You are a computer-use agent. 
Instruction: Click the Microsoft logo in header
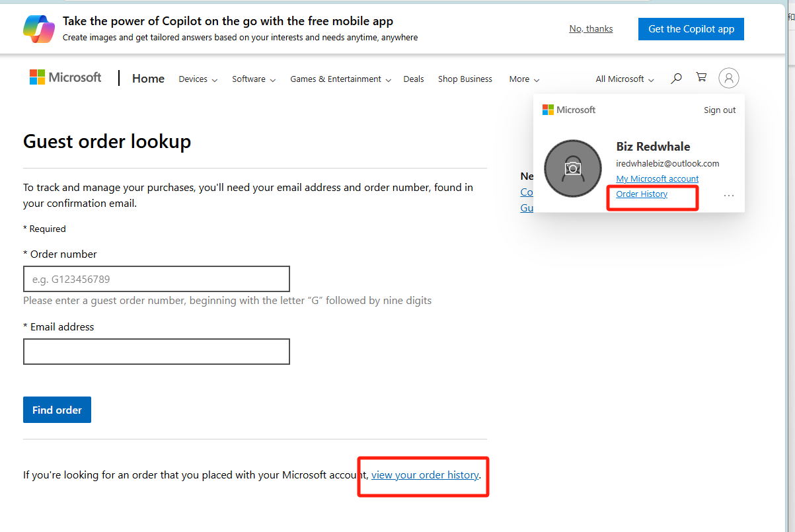pyautogui.click(x=65, y=77)
